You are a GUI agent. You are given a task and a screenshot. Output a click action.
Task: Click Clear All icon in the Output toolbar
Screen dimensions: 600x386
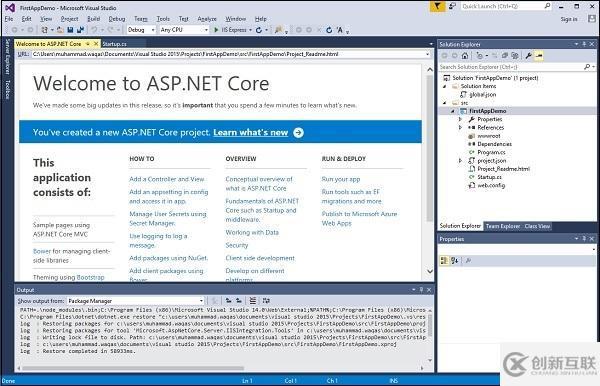click(253, 301)
